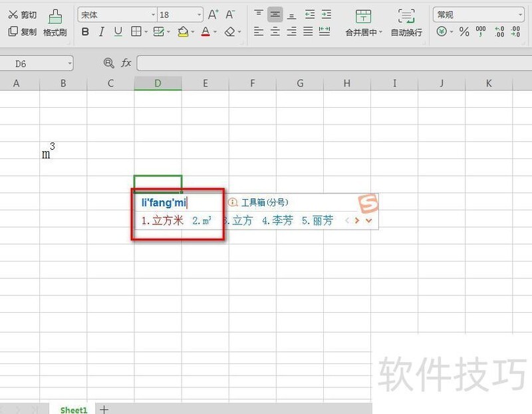Apply percent style

pyautogui.click(x=464, y=31)
